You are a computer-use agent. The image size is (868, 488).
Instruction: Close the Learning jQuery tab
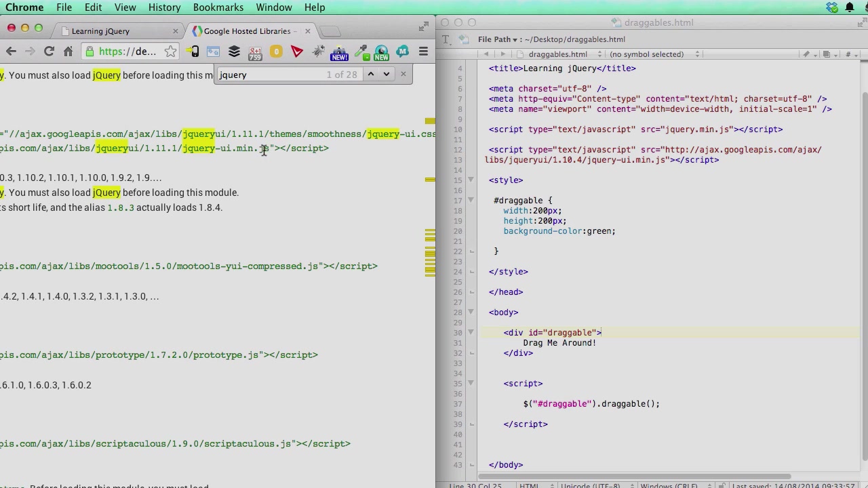point(175,31)
